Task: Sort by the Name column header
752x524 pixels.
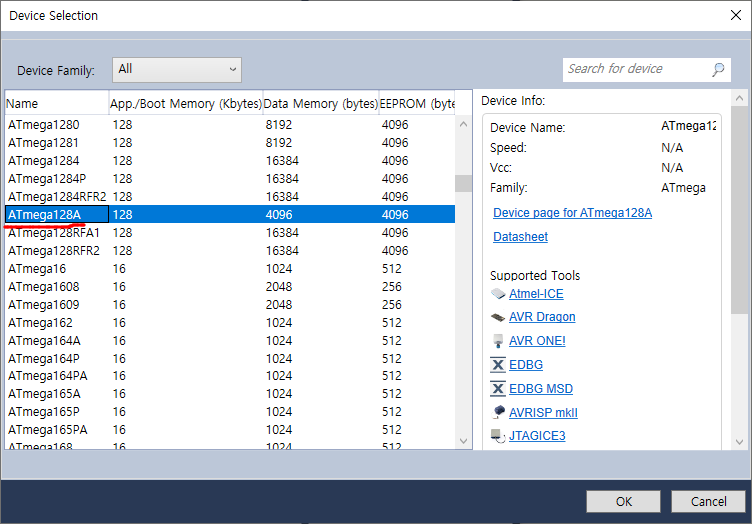Action: (57, 103)
